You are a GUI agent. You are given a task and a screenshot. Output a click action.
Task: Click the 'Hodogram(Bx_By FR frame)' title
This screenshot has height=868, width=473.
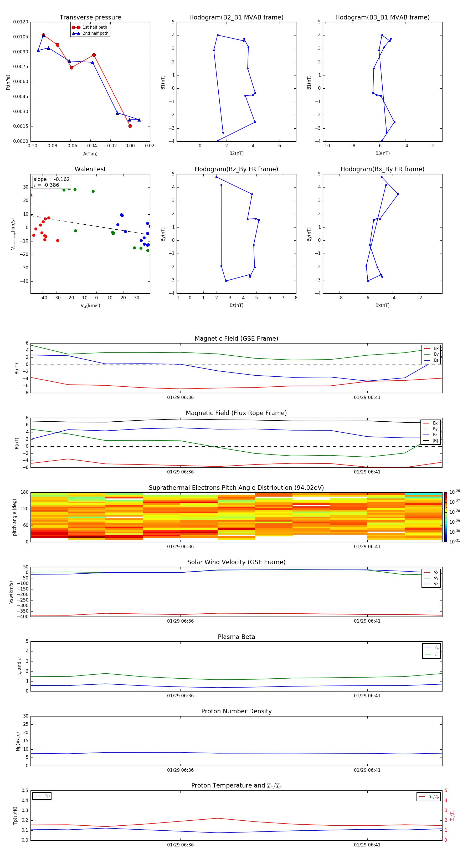[382, 169]
